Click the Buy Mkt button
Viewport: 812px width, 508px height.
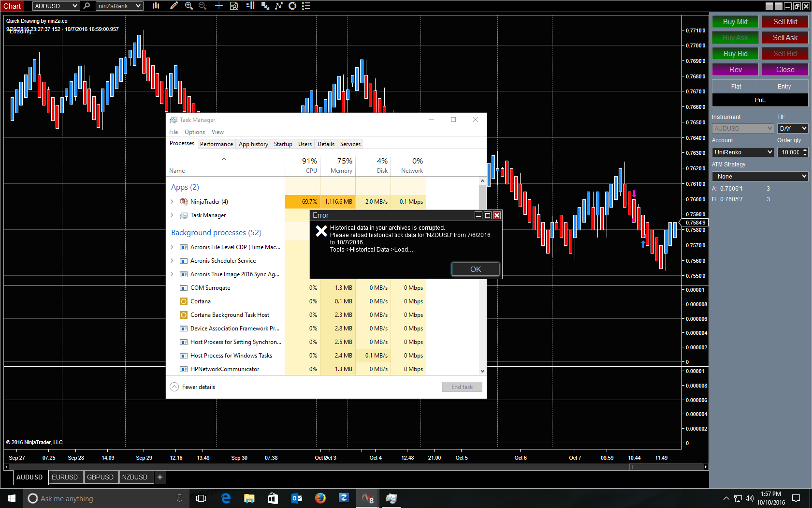point(735,22)
